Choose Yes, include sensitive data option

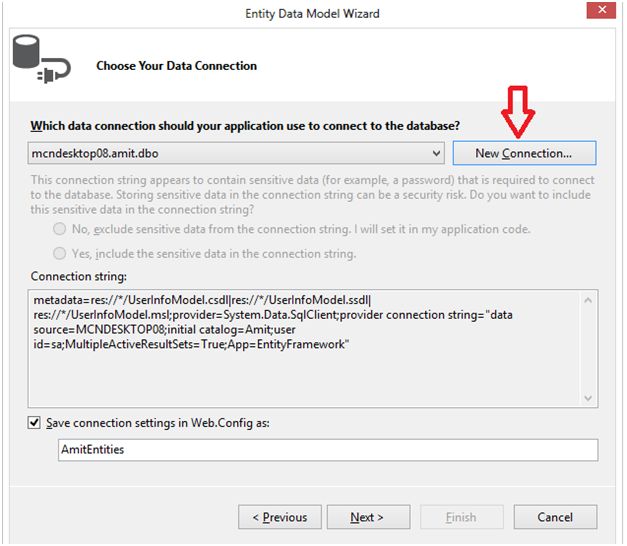[60, 254]
